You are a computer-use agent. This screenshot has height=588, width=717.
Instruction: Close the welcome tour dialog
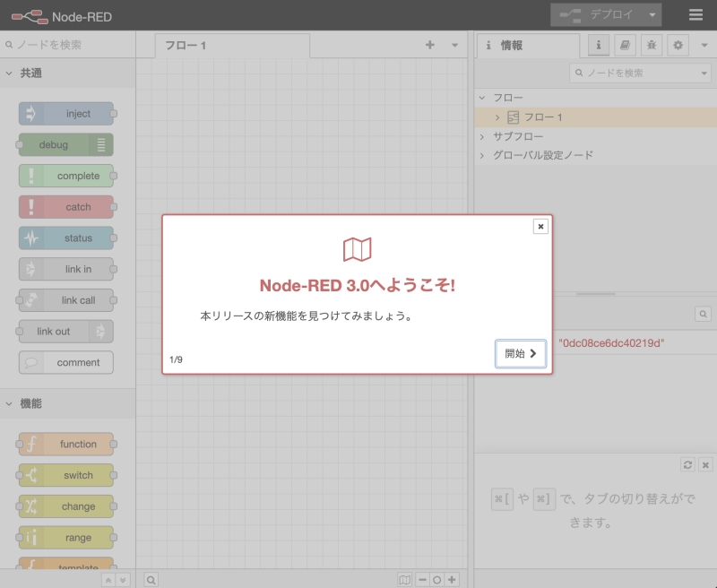[540, 227]
